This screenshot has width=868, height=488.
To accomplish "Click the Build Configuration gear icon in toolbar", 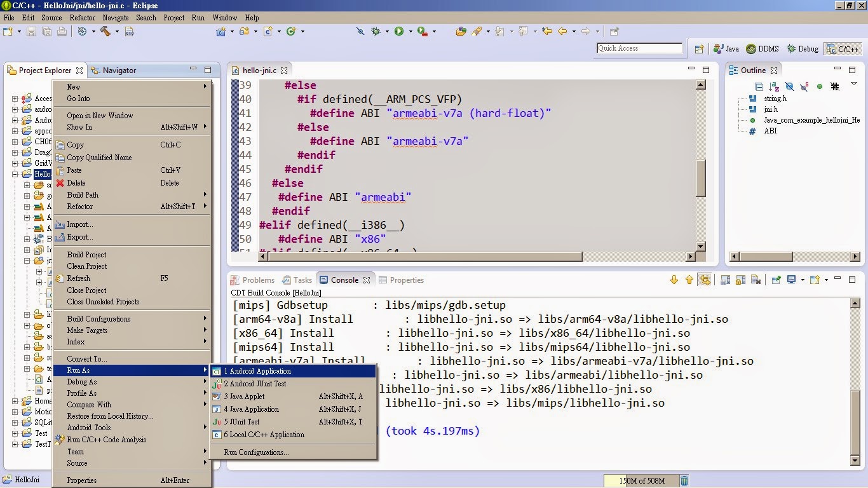I will click(x=82, y=31).
